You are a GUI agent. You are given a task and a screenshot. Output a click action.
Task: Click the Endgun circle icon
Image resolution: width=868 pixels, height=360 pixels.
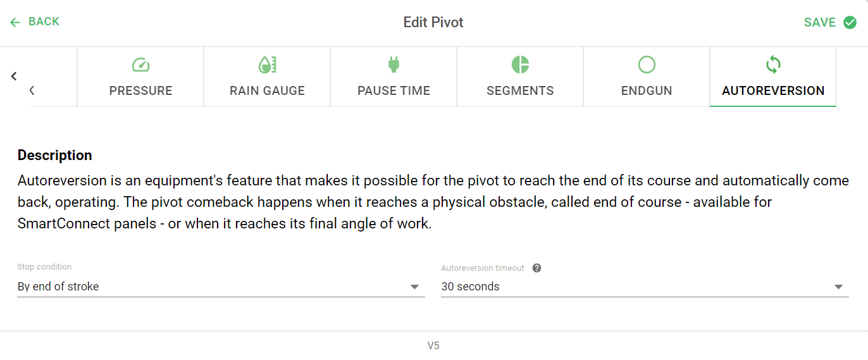(x=647, y=65)
